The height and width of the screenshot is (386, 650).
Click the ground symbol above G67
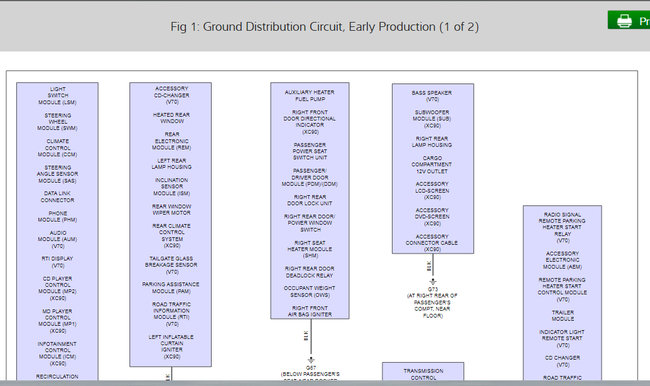tap(311, 360)
